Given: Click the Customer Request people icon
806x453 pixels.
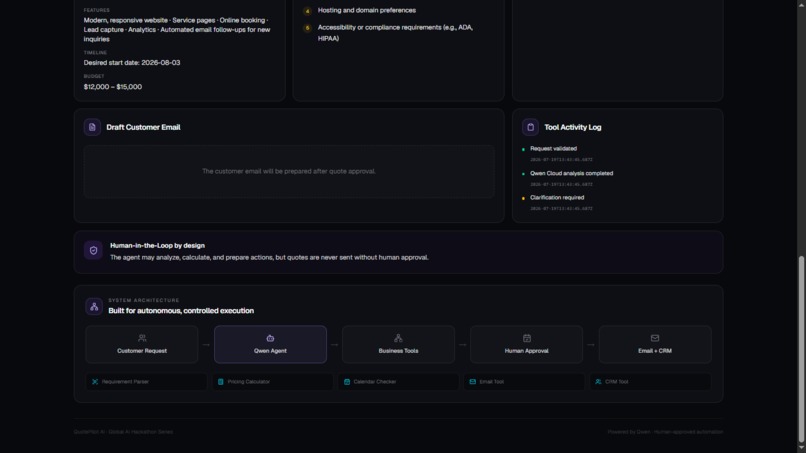Looking at the screenshot, I should [x=142, y=338].
